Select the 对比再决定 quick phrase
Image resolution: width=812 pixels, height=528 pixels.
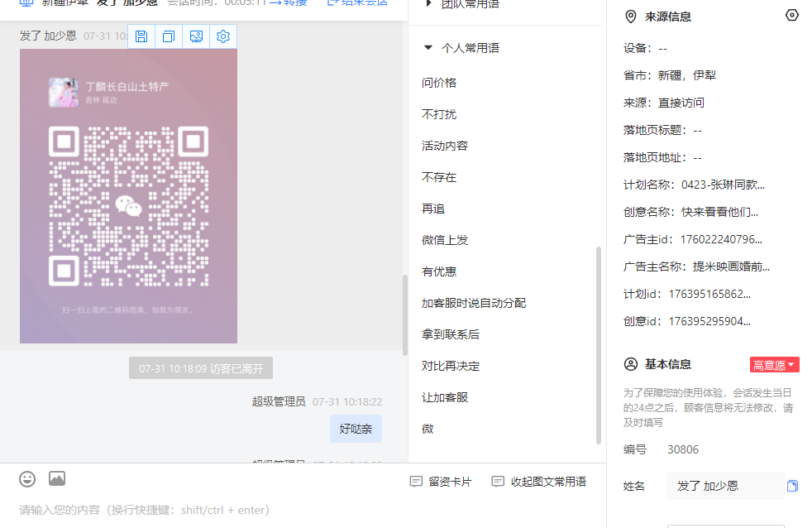point(451,366)
